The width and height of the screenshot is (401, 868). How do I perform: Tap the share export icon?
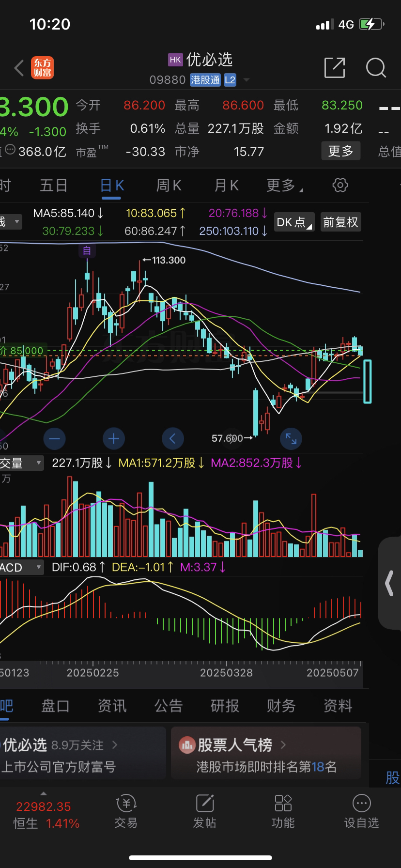click(x=335, y=67)
